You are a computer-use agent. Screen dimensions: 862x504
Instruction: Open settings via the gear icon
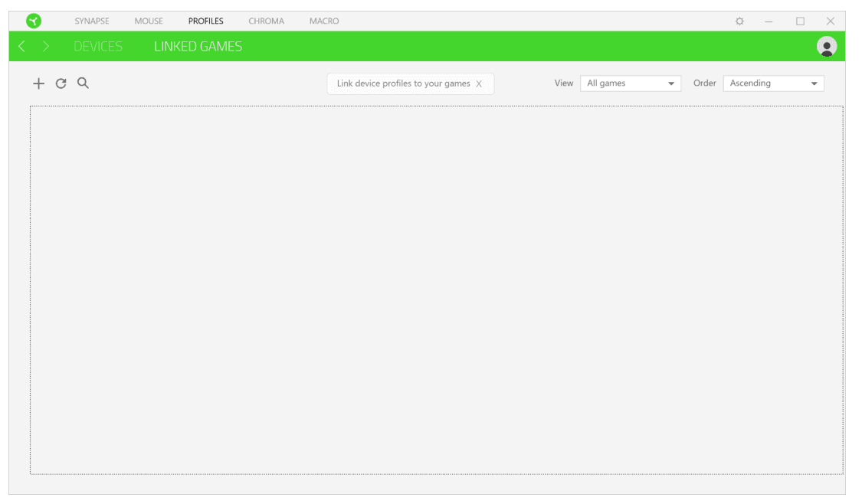tap(739, 21)
